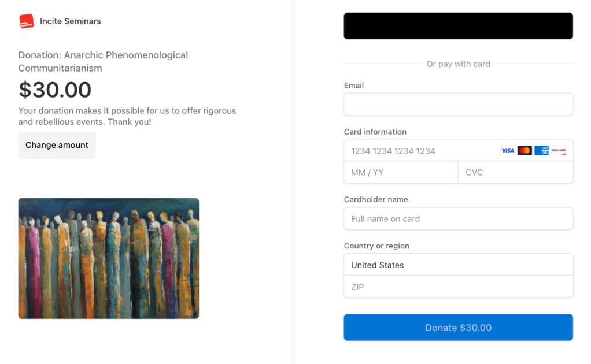Click into the CVC field
591x364 pixels.
515,172
